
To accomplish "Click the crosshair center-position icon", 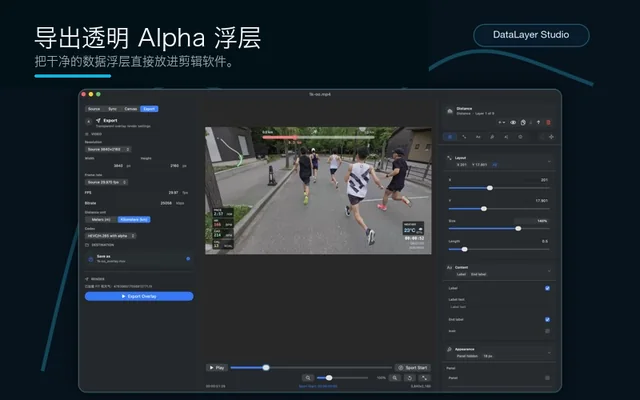I will 551,137.
